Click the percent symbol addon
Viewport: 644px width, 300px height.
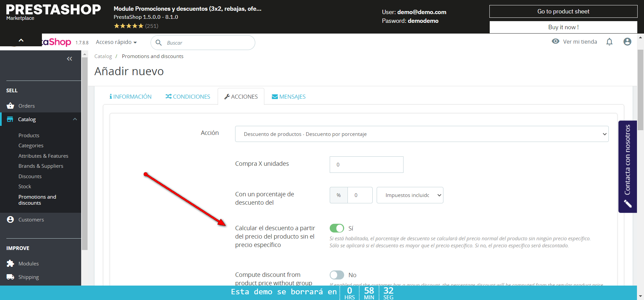pyautogui.click(x=339, y=195)
